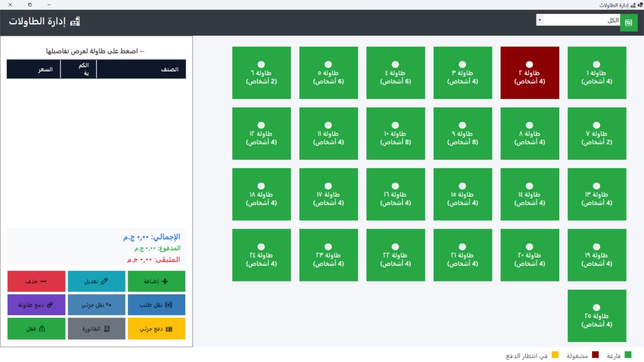Select طاولة ٢٤ table tile

[262, 255]
